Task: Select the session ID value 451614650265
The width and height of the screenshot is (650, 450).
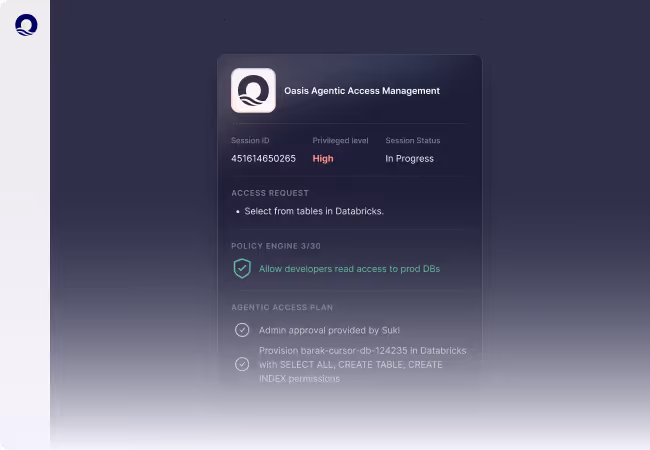Action: tap(263, 159)
